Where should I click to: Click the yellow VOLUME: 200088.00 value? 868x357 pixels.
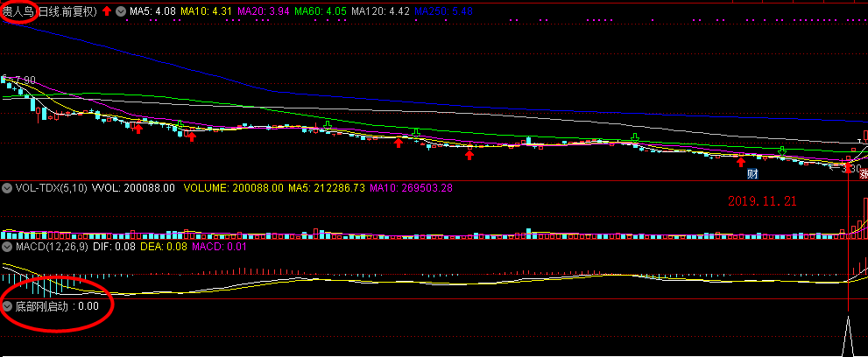(233, 188)
